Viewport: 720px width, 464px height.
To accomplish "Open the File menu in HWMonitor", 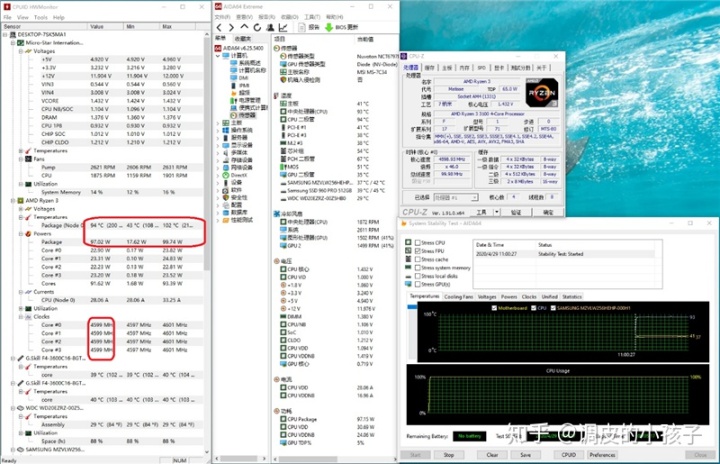I will (8, 17).
